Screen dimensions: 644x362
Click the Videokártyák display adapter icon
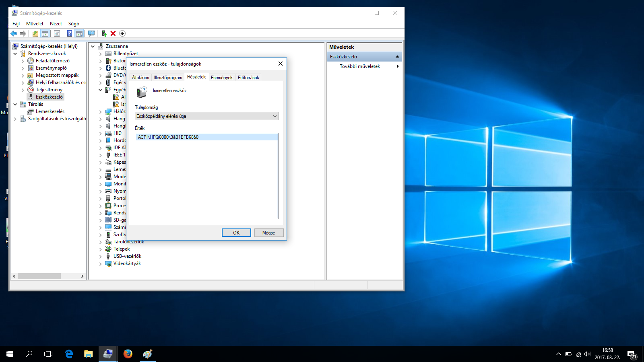click(108, 263)
